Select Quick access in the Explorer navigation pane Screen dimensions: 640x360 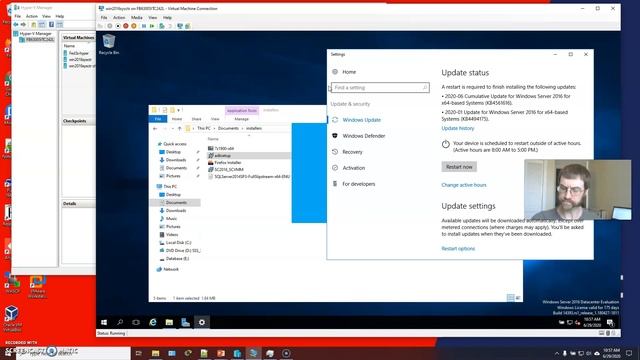(x=175, y=144)
